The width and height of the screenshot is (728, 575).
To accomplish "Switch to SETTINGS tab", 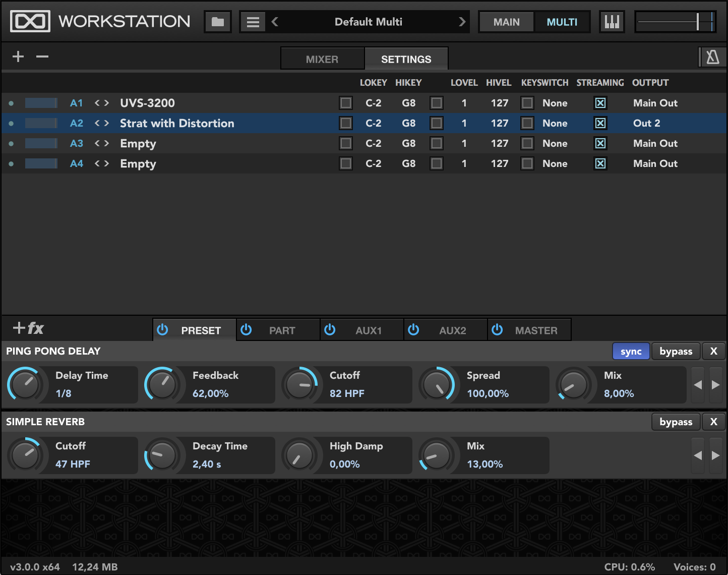I will 406,59.
